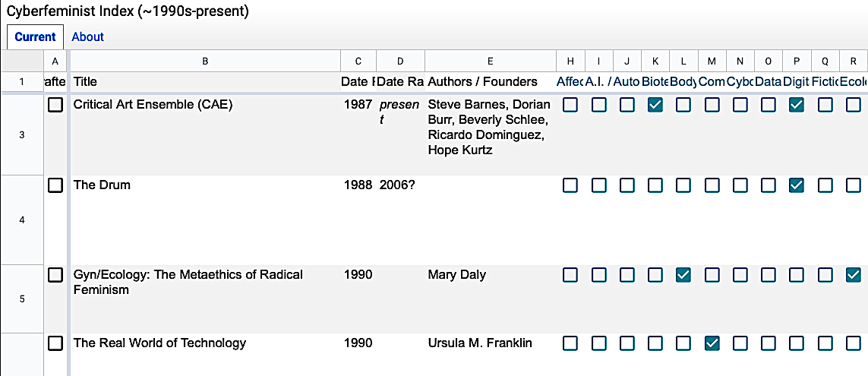Viewport: 868px width, 376px height.
Task: Select the column B header
Action: tap(205, 61)
